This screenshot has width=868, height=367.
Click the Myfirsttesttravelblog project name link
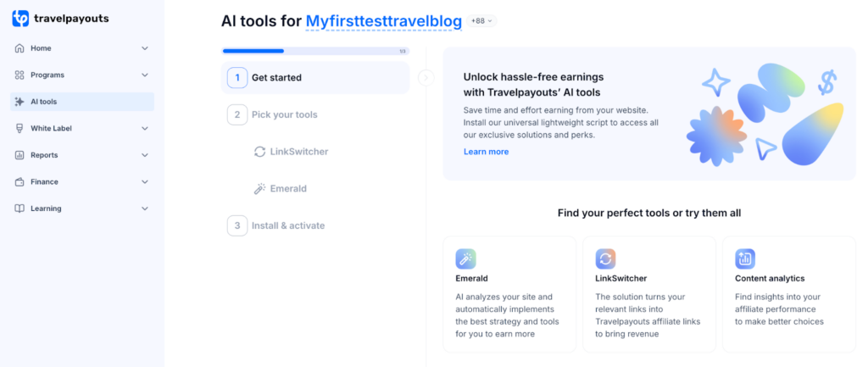click(x=383, y=21)
